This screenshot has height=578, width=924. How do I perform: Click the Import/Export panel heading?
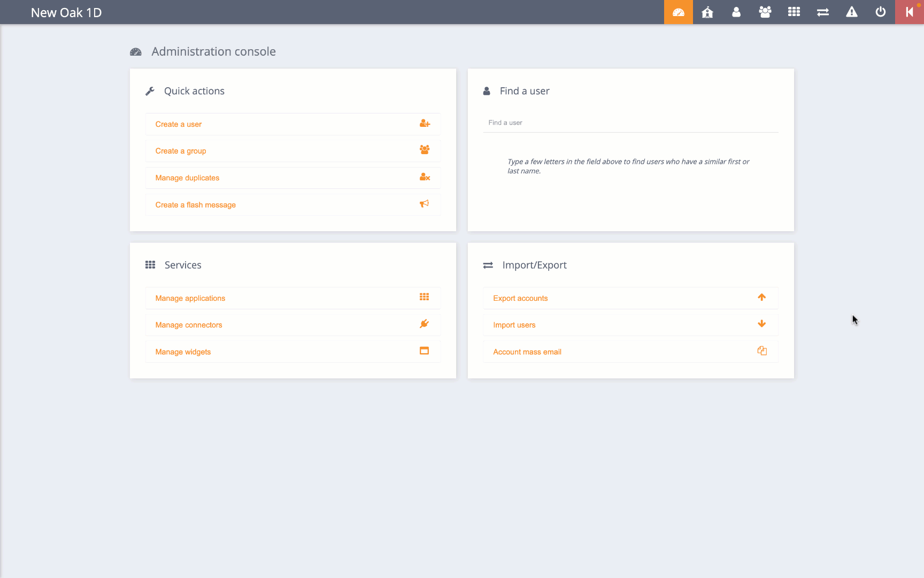(534, 265)
